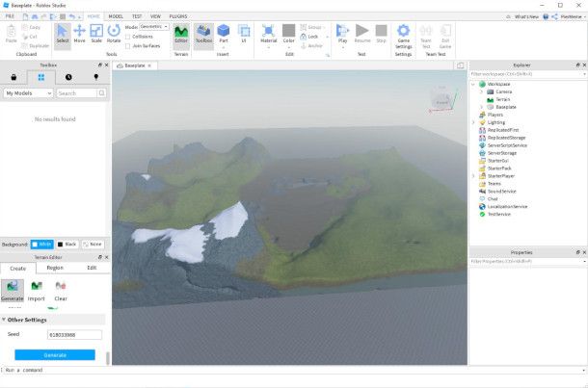This screenshot has width=588, height=388.
Task: Stop the running test
Action: click(381, 34)
